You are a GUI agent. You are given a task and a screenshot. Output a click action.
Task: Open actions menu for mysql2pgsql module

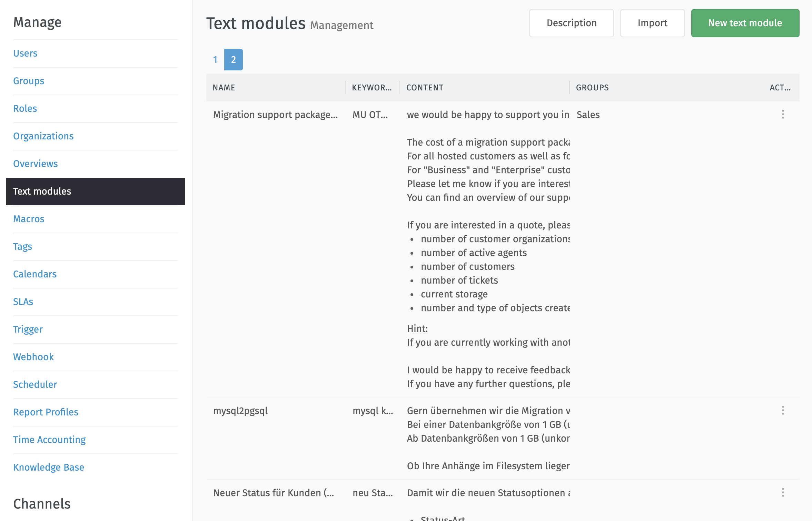pos(782,411)
